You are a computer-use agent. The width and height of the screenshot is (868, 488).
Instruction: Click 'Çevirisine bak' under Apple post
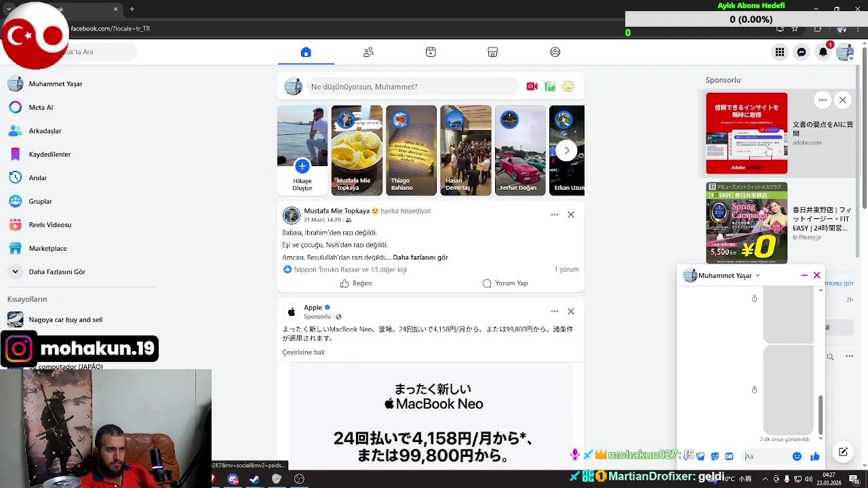[x=303, y=352]
